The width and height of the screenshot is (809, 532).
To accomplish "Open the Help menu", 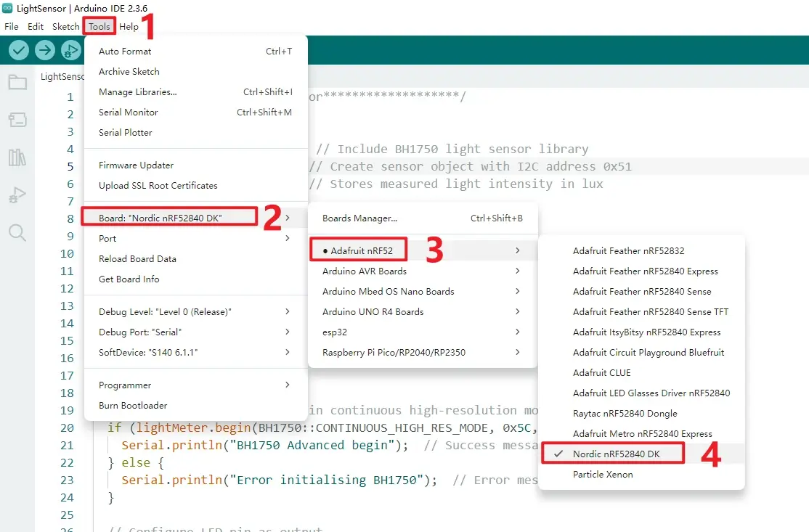I will pyautogui.click(x=129, y=26).
